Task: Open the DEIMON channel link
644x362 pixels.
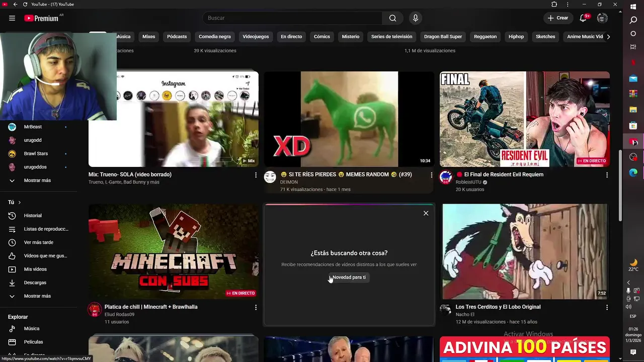Action: pos(289,182)
